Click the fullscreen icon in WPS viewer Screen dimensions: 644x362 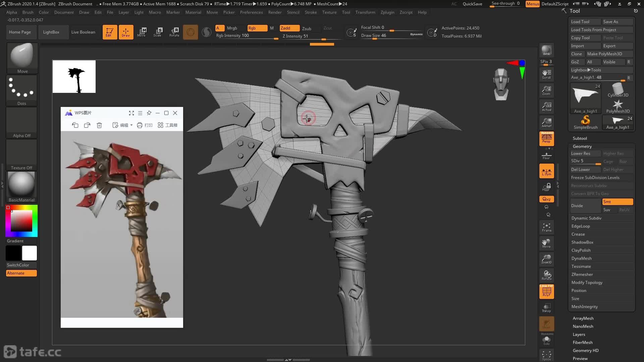coord(131,113)
